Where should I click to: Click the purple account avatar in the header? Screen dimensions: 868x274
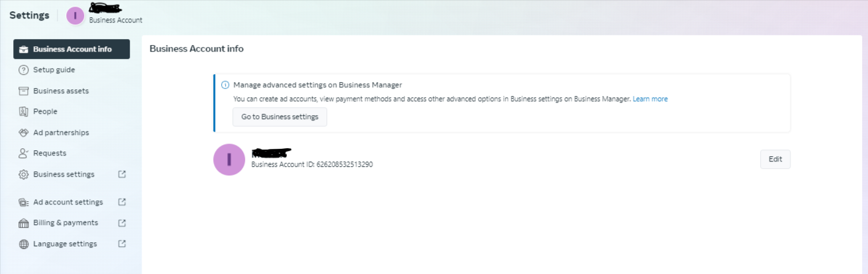click(75, 16)
